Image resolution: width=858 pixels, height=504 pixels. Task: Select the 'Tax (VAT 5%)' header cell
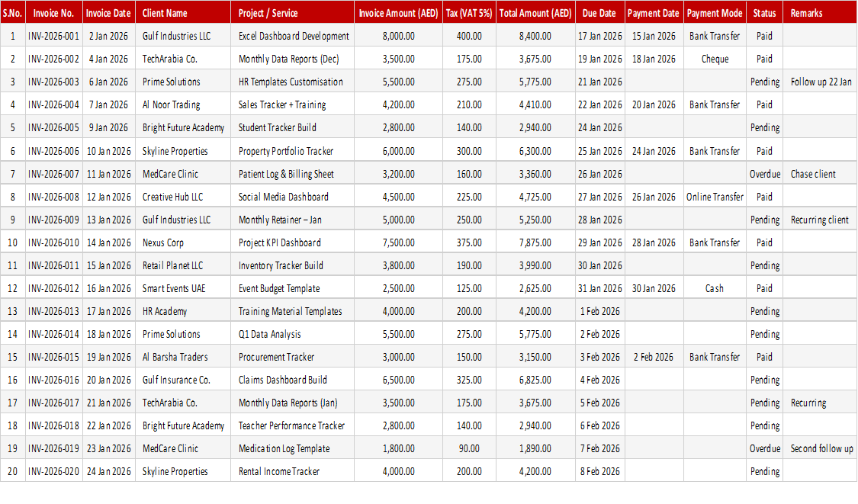tap(469, 13)
